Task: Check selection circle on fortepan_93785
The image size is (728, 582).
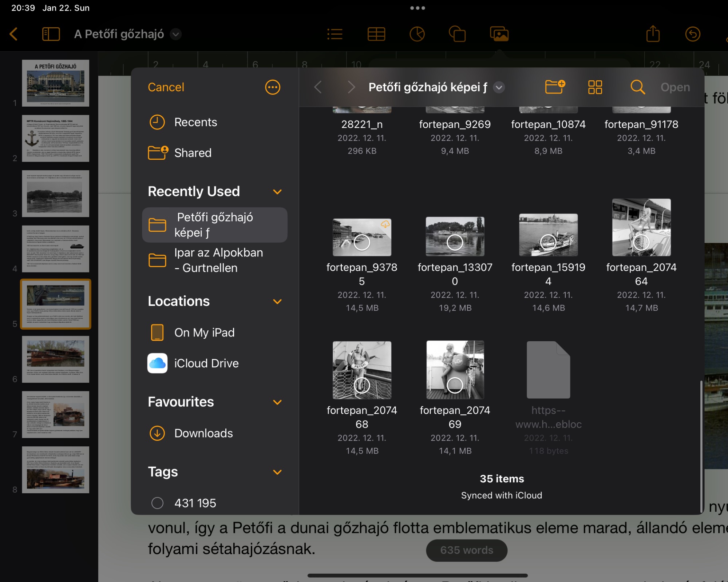Action: (362, 242)
